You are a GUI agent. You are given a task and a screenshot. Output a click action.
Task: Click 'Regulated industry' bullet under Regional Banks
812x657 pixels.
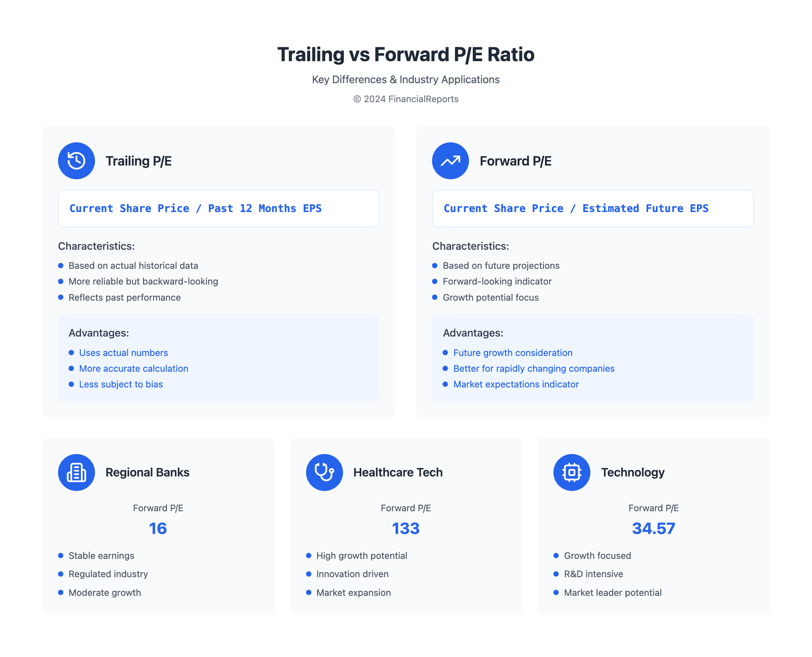pos(108,574)
